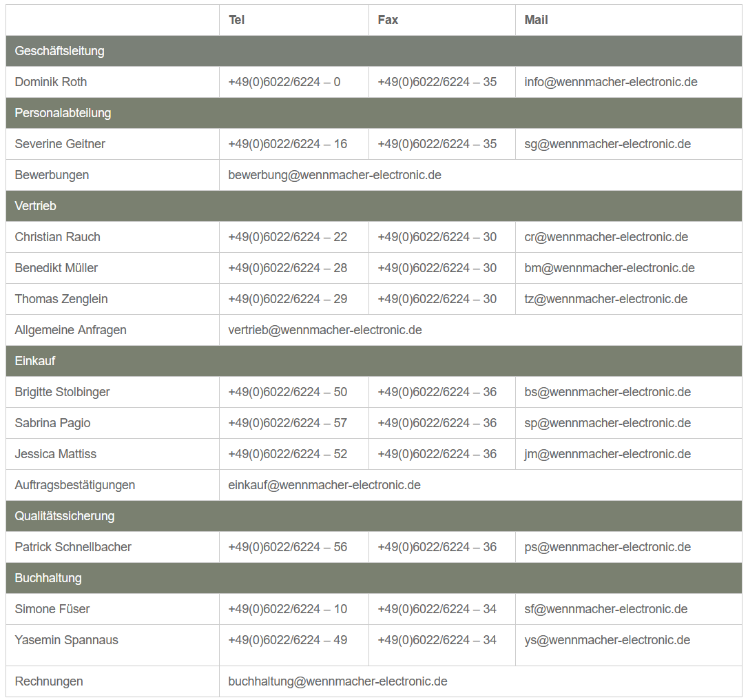Click Thomas Zenglein's Fax number ending 30
The image size is (748, 700).
pos(437,299)
